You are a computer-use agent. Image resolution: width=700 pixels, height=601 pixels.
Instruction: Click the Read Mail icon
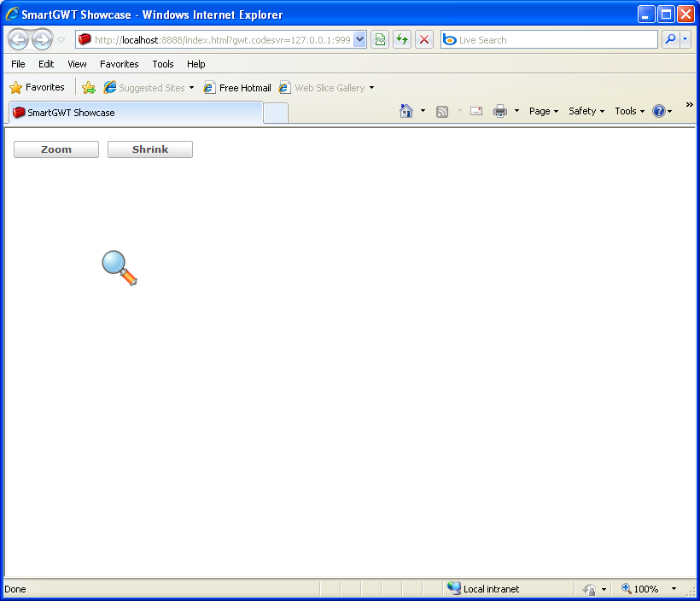[476, 111]
